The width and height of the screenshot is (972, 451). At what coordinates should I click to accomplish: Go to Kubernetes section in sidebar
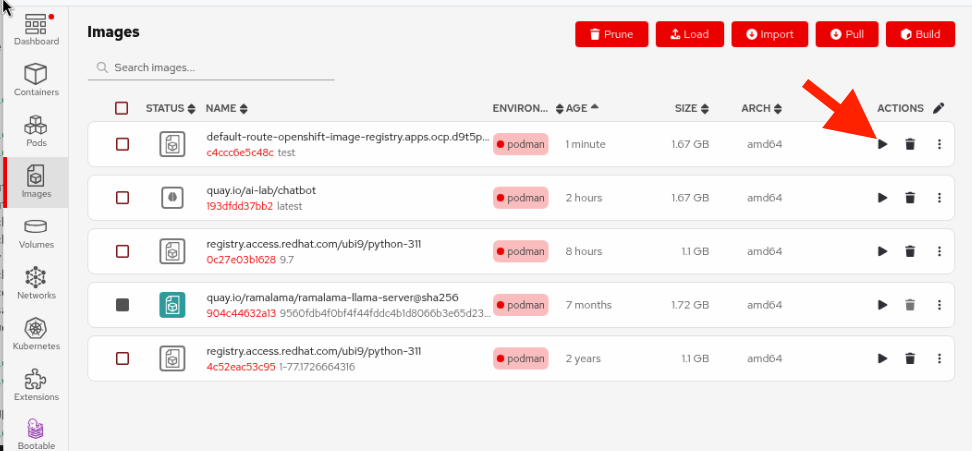coord(36,333)
